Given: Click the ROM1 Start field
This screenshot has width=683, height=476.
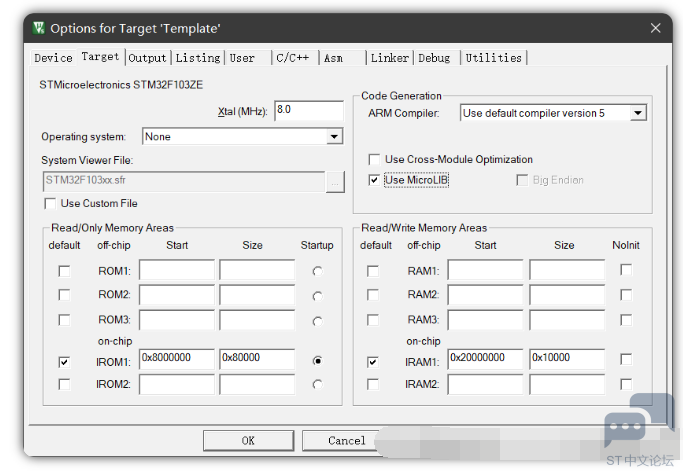Looking at the screenshot, I should point(177,270).
